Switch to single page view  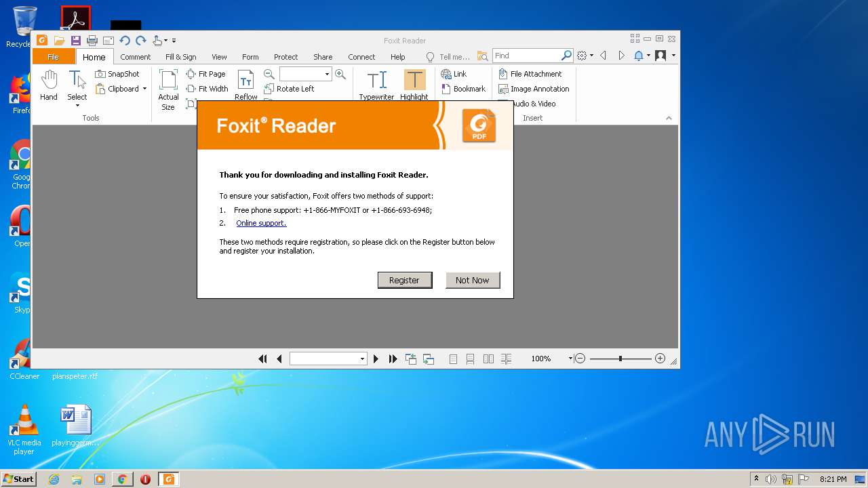[453, 359]
